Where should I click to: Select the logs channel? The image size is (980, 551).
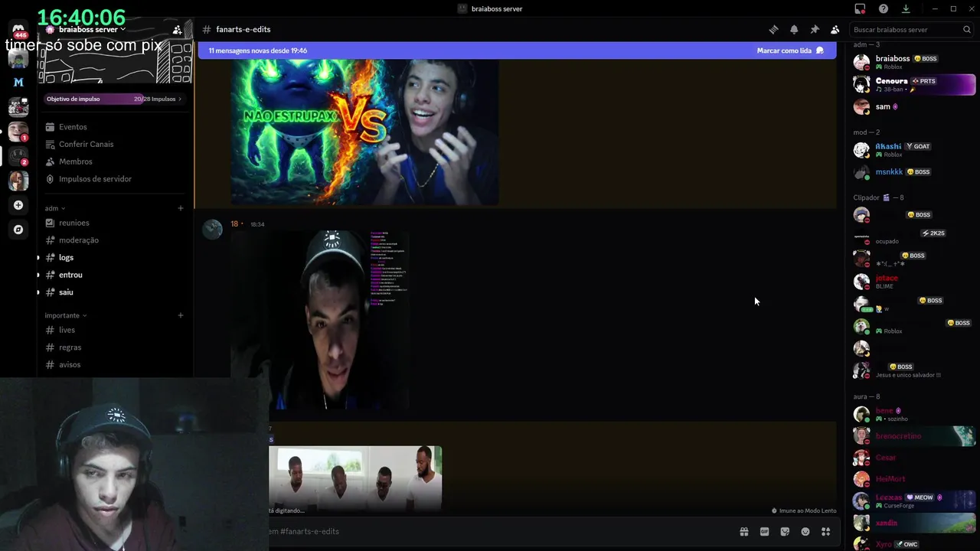tap(115, 258)
